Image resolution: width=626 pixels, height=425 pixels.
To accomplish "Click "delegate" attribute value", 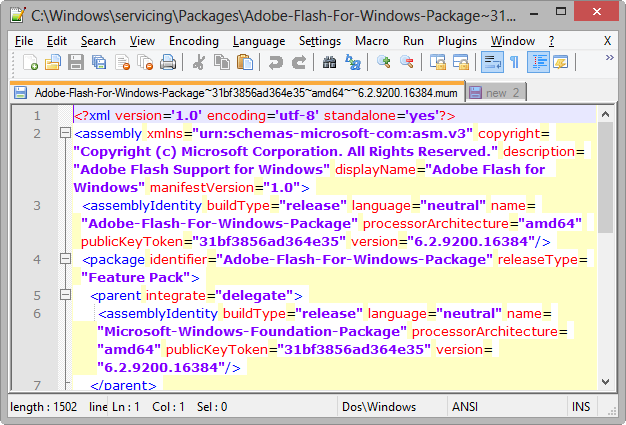I will tap(254, 295).
